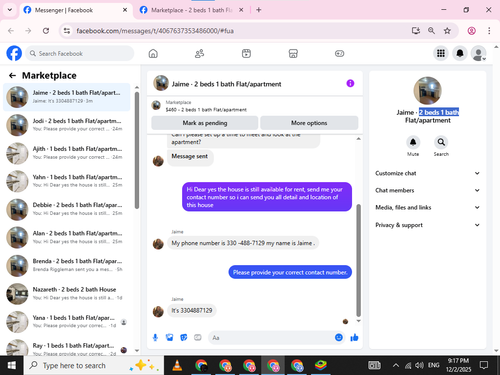Viewport: 500px width, 375px height.
Task: Bookmark this page with the star icon
Action: pyautogui.click(x=447, y=31)
